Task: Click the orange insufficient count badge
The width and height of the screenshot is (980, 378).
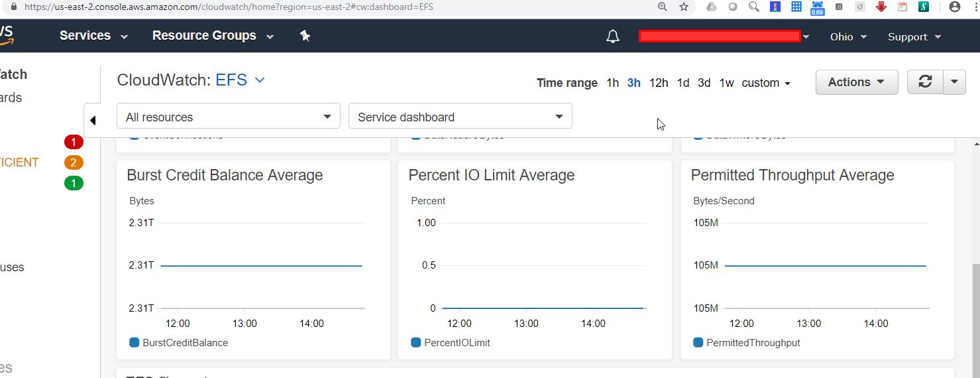Action: pos(74,162)
